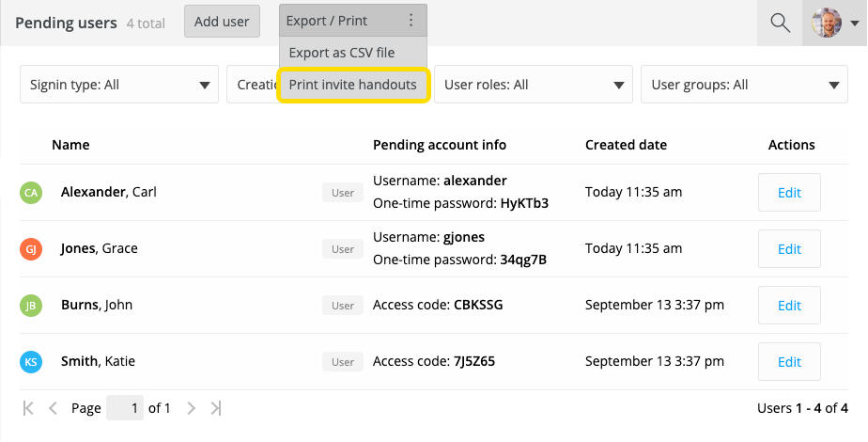Choose Print invite handouts
Viewport: 868px width, 442px height.
tap(352, 85)
